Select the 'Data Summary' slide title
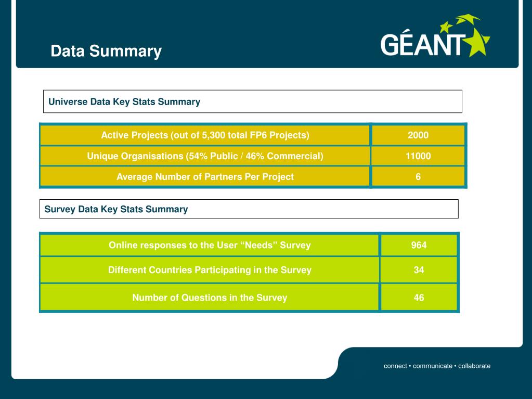Image resolution: width=532 pixels, height=399 pixels. 106,51
